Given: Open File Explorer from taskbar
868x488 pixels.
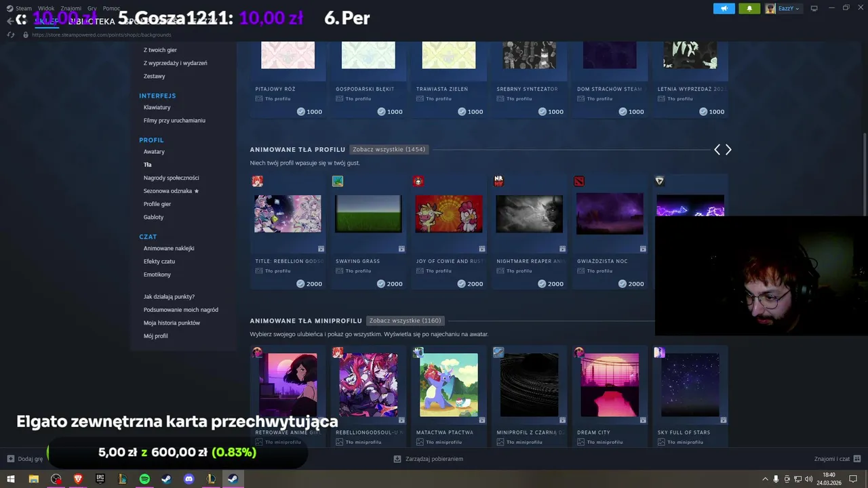Looking at the screenshot, I should coord(33,479).
